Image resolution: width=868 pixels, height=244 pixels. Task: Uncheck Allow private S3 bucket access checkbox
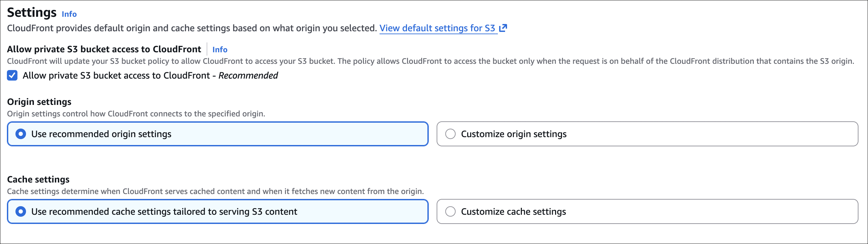(13, 75)
